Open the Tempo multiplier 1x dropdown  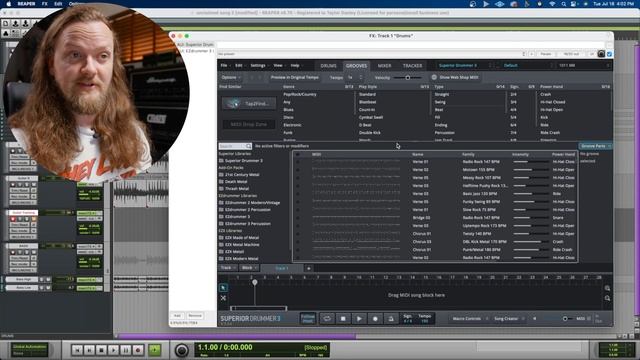[355, 77]
